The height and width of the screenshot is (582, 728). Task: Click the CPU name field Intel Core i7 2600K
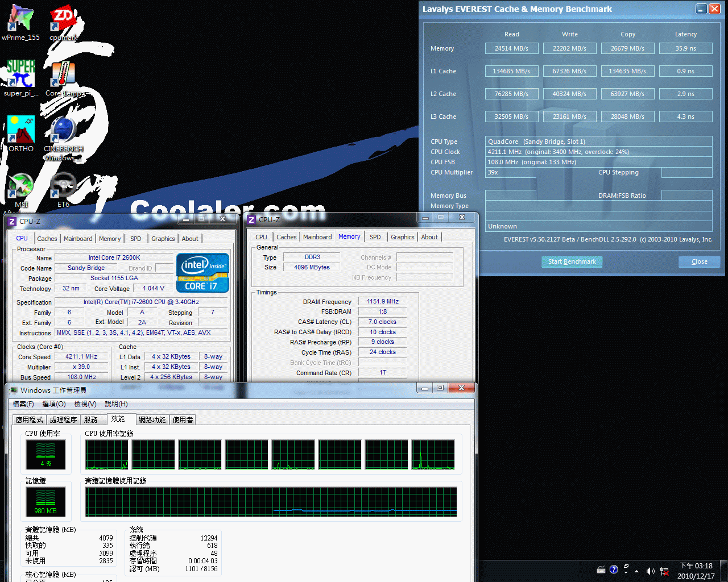pyautogui.click(x=114, y=257)
